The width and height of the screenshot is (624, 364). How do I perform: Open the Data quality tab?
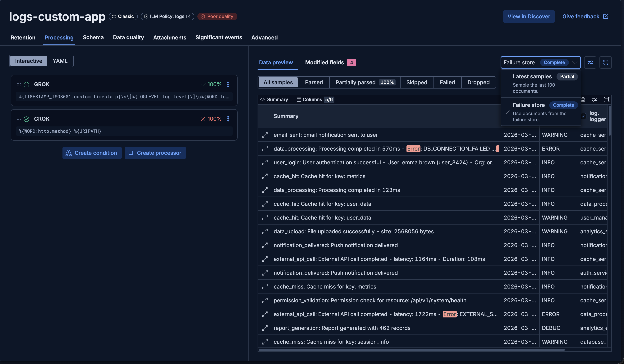[x=128, y=37]
